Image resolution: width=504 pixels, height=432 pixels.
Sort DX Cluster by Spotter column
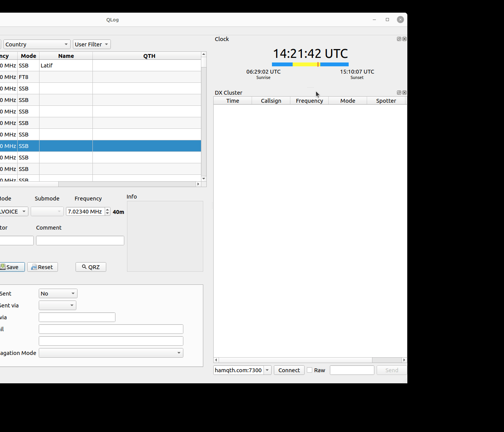tap(386, 101)
